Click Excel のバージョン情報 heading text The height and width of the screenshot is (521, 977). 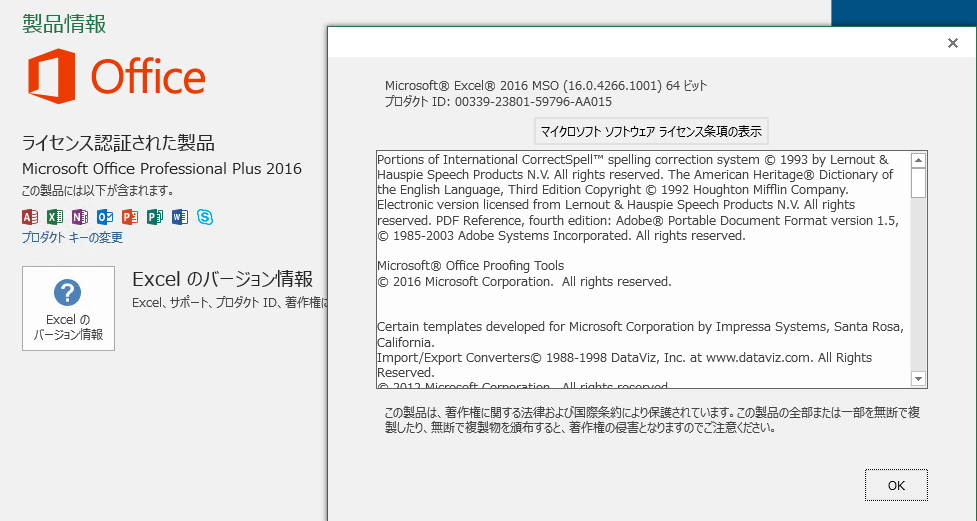click(222, 279)
